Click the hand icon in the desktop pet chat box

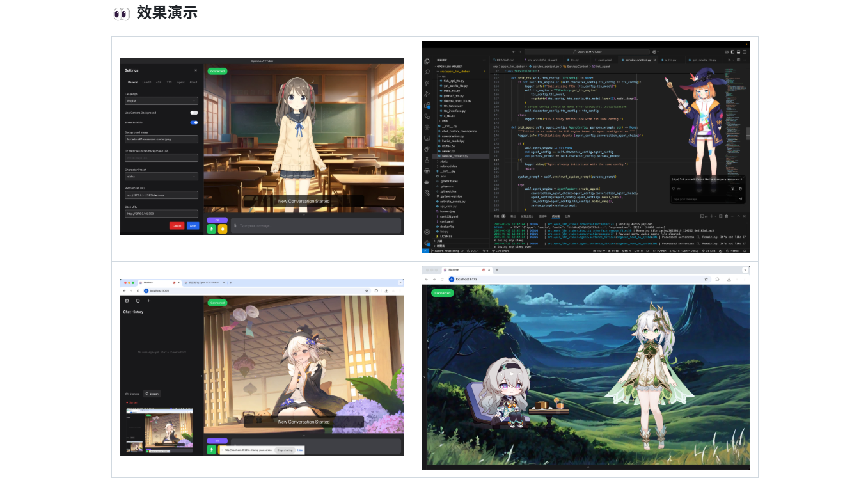coord(741,189)
